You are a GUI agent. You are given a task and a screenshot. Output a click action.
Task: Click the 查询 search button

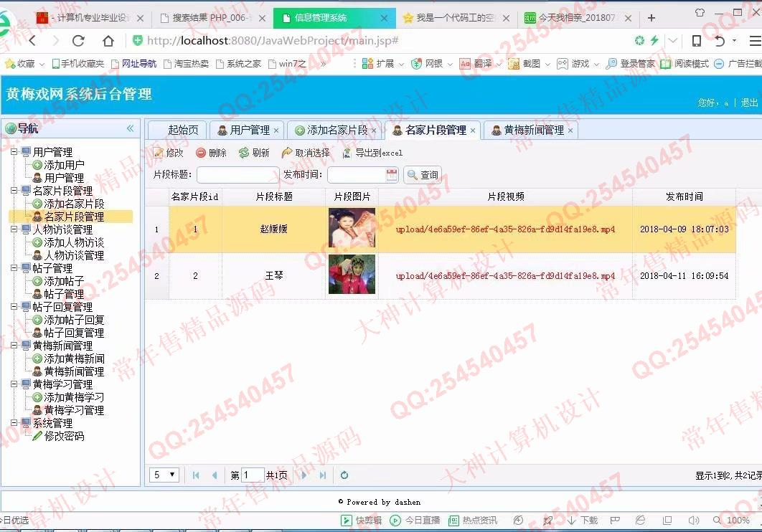[x=423, y=175]
